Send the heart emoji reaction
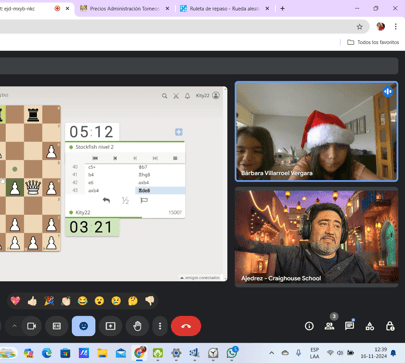The width and height of the screenshot is (405, 363). pos(15,301)
